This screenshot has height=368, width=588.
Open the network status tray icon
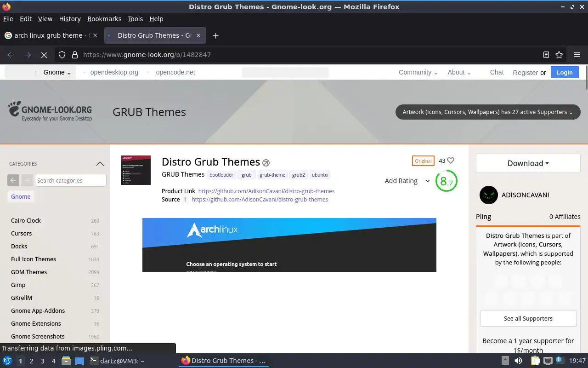[x=548, y=361]
